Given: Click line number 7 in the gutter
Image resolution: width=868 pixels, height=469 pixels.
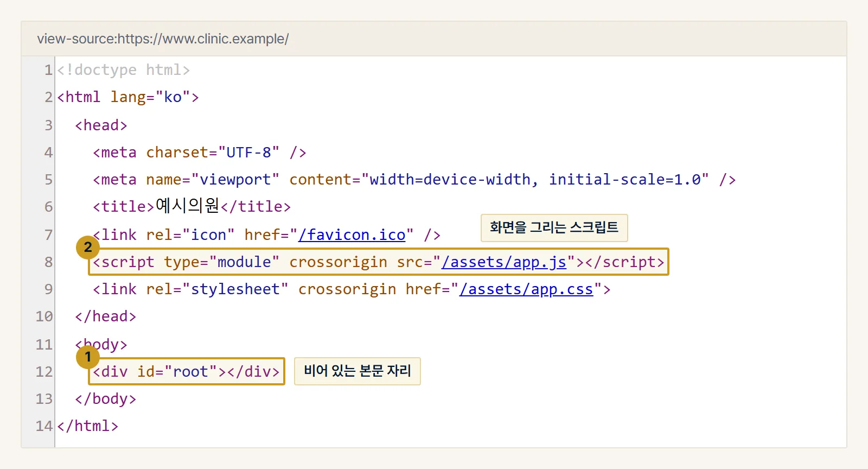Looking at the screenshot, I should point(48,235).
